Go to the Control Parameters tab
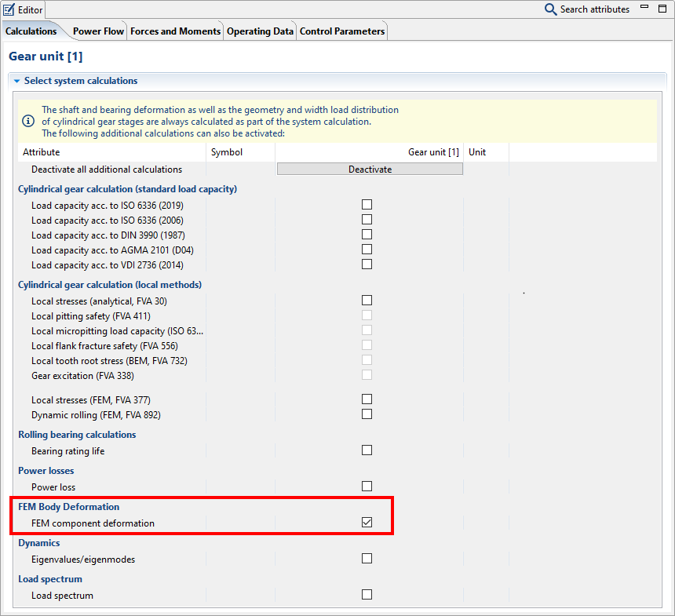Image resolution: width=675 pixels, height=616 pixels. pyautogui.click(x=342, y=31)
